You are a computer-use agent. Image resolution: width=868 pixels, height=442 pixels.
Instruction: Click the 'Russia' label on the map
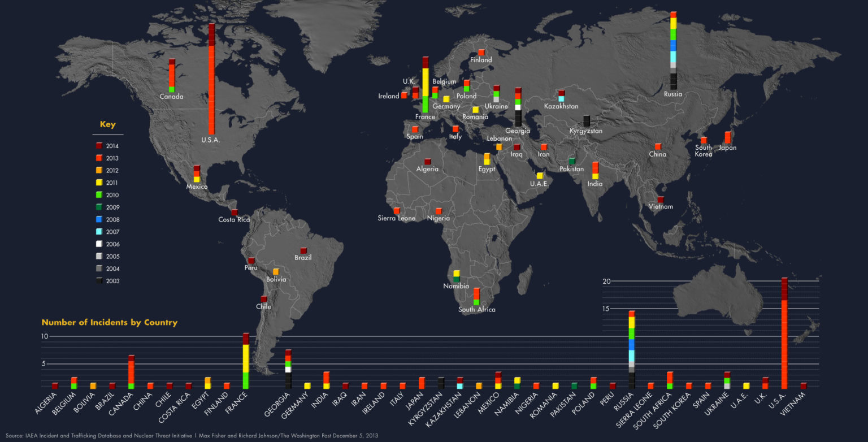click(672, 94)
